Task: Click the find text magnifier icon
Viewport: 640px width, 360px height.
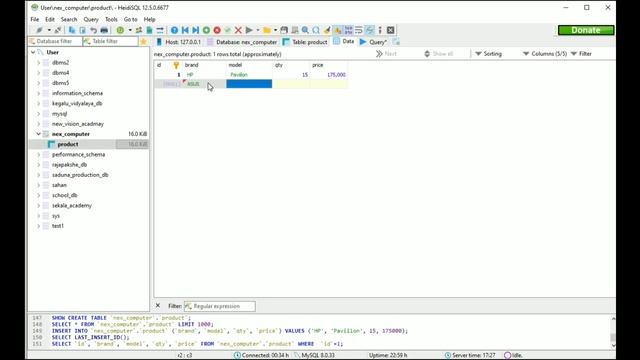Action: click(x=305, y=30)
